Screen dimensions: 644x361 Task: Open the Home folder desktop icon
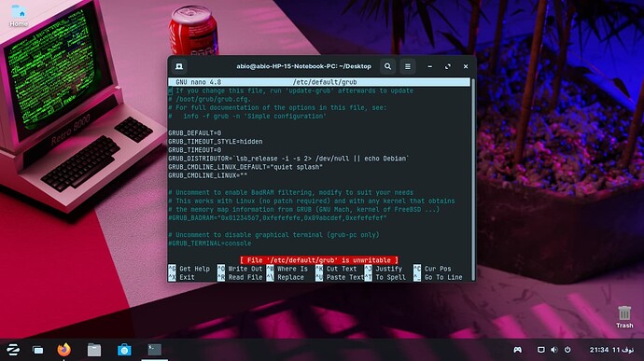pyautogui.click(x=19, y=16)
